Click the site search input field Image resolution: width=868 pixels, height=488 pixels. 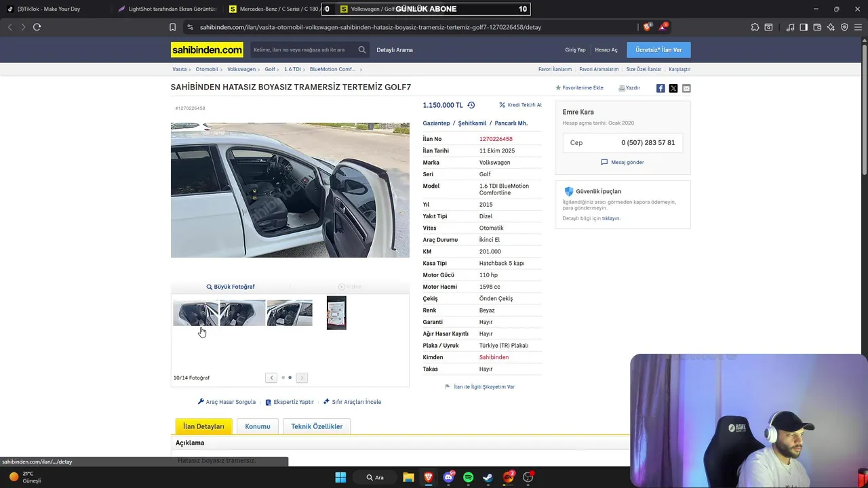(303, 49)
